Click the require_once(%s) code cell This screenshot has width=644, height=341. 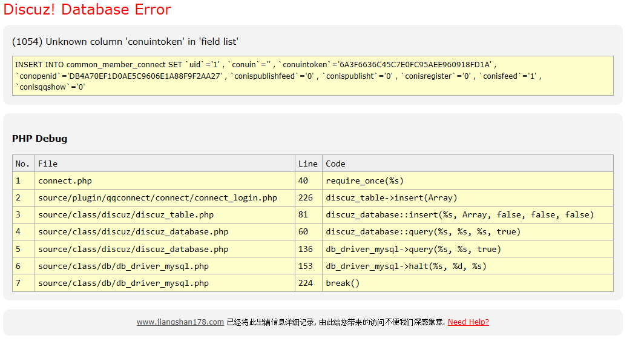pos(364,180)
